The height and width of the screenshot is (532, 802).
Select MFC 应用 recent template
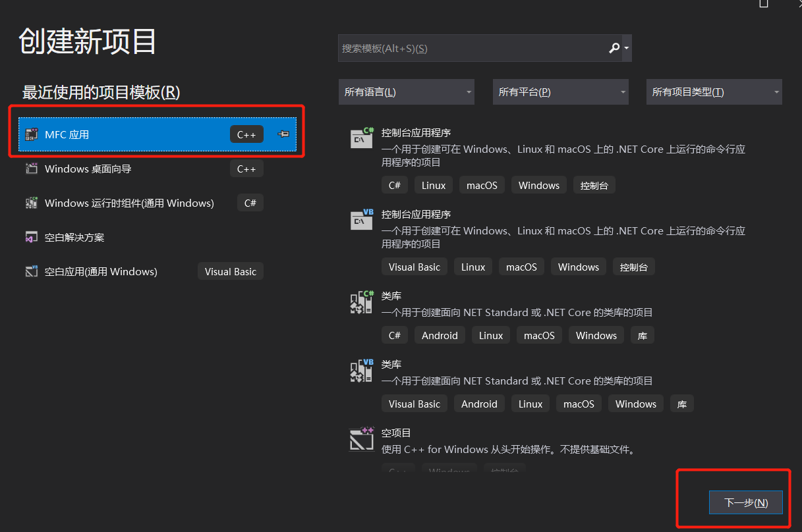158,134
